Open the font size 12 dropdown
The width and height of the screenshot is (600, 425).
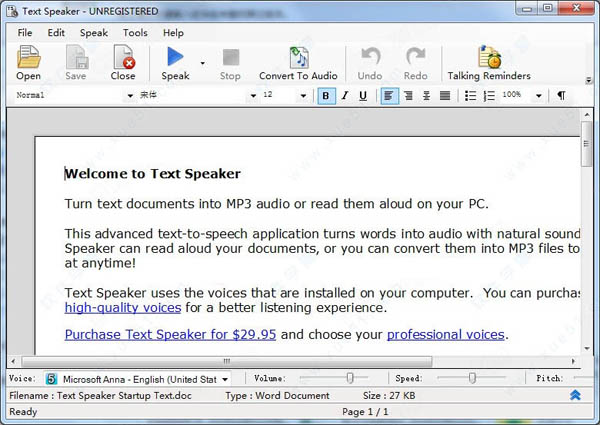click(303, 96)
